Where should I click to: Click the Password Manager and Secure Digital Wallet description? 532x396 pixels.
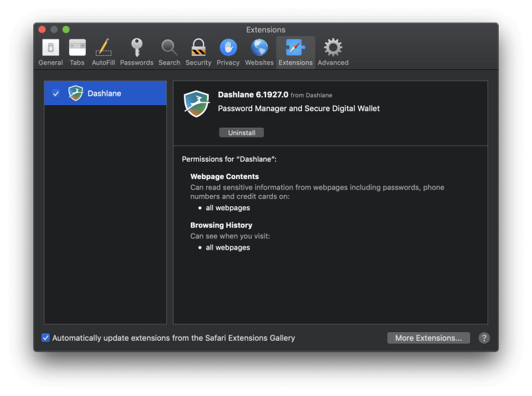click(299, 108)
